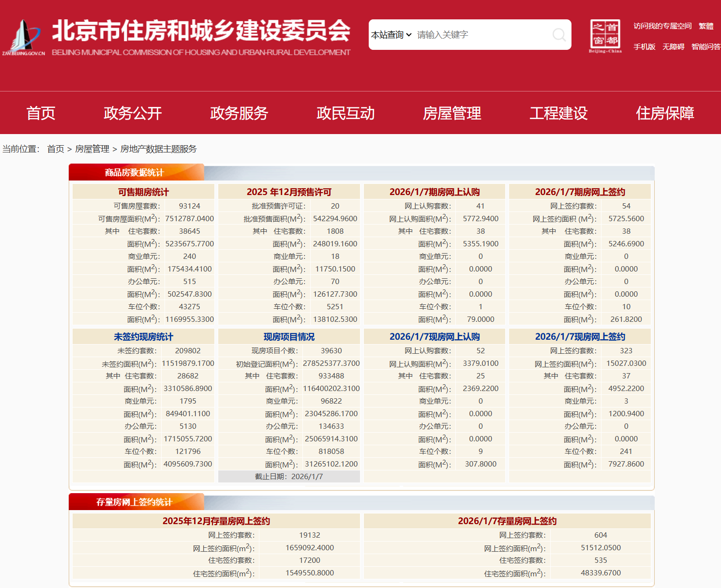721x588 pixels.
Task: Select 网上签约面积 value 15027.0300
Action: pos(626,363)
